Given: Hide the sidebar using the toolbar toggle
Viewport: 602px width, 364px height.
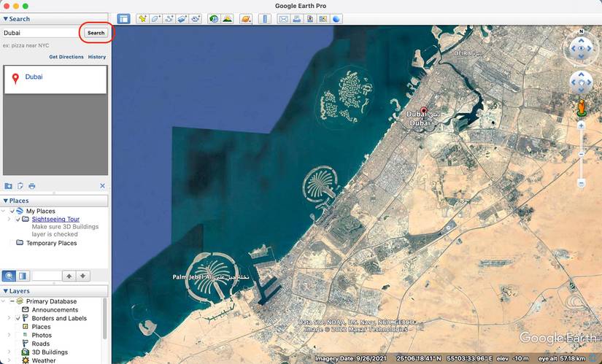Looking at the screenshot, I should (x=123, y=19).
